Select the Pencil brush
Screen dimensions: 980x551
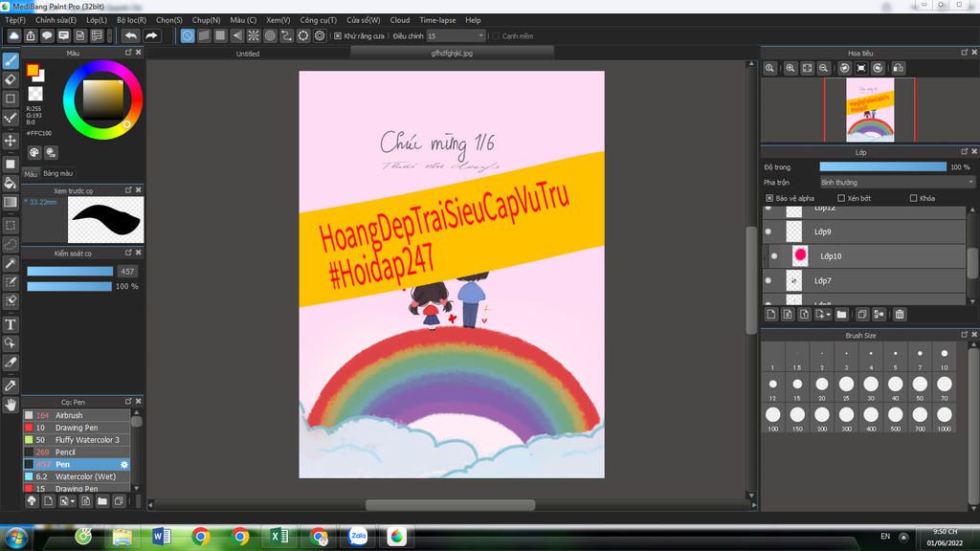(x=77, y=452)
